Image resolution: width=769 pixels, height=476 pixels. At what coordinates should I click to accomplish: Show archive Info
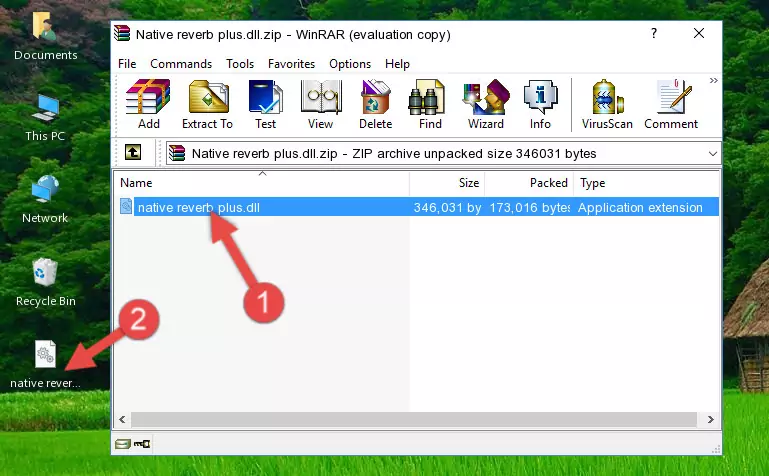pos(540,104)
